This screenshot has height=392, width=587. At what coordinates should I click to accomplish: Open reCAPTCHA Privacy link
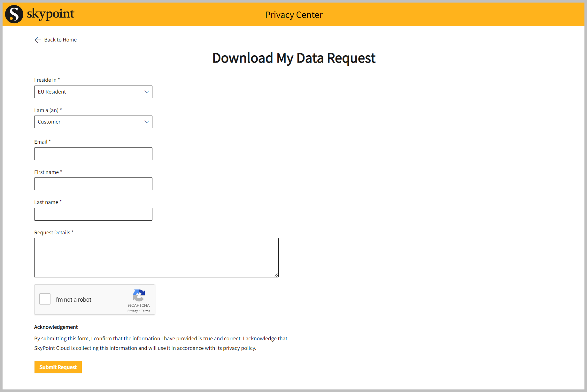pos(133,311)
